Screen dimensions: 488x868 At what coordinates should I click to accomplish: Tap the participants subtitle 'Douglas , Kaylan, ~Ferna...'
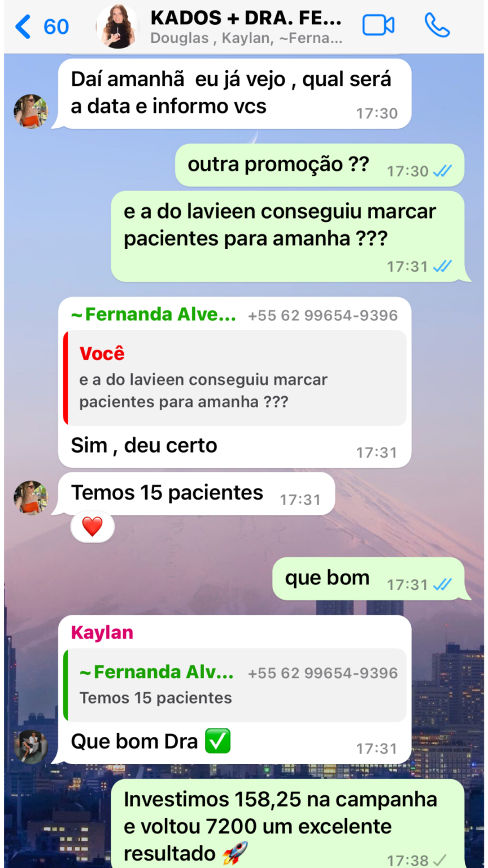pyautogui.click(x=246, y=39)
